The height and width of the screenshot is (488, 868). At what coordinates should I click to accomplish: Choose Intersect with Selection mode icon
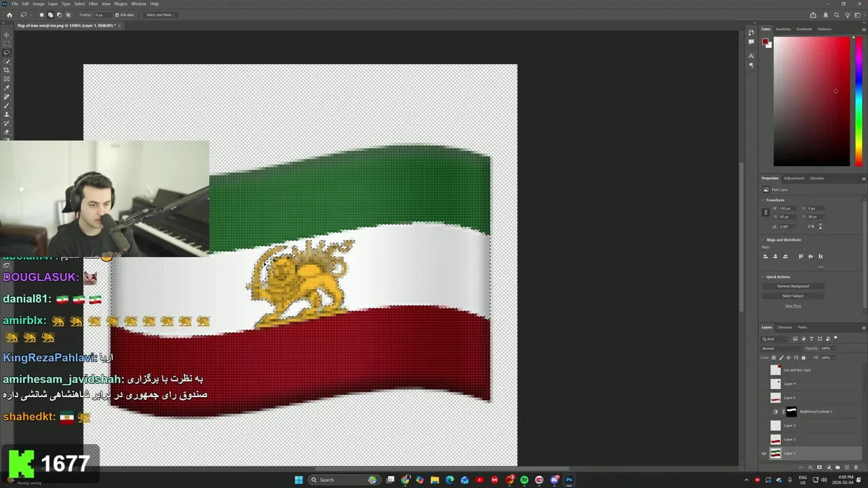click(68, 14)
